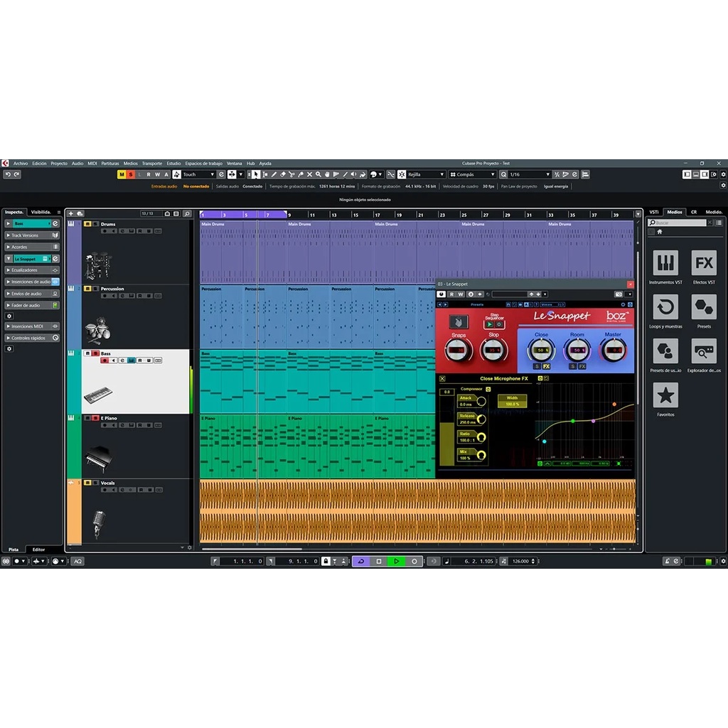Open the Transporte menu
The height and width of the screenshot is (728, 728).
click(x=151, y=164)
